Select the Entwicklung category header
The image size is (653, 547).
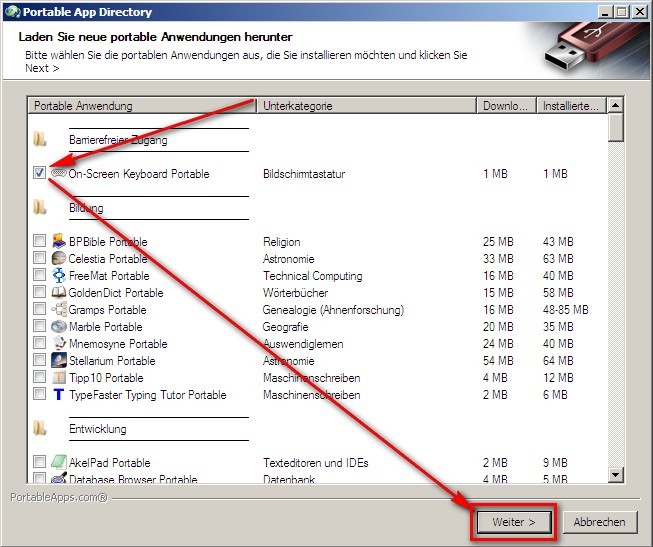[x=98, y=429]
